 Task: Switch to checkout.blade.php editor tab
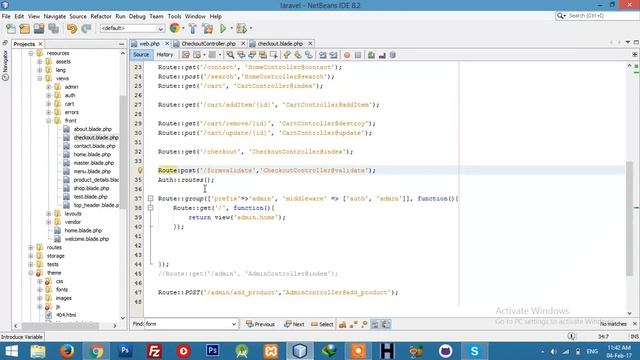click(x=280, y=43)
